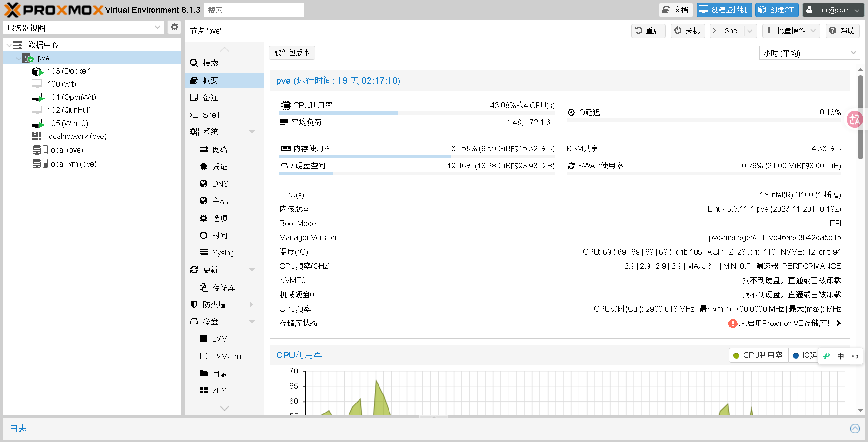Screen dimensions: 868x442
Task: Open the LVM disk entry
Action: tap(224, 339)
